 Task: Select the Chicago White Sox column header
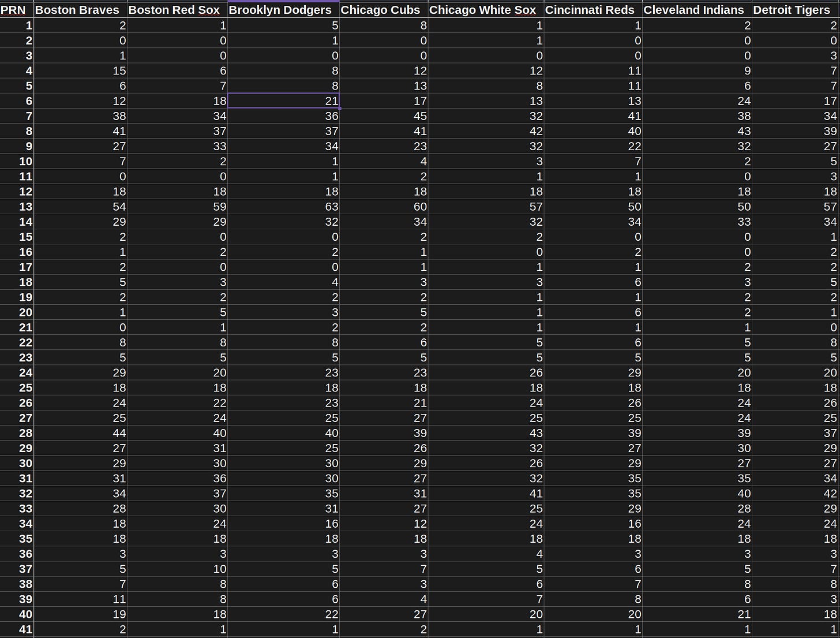(486, 10)
